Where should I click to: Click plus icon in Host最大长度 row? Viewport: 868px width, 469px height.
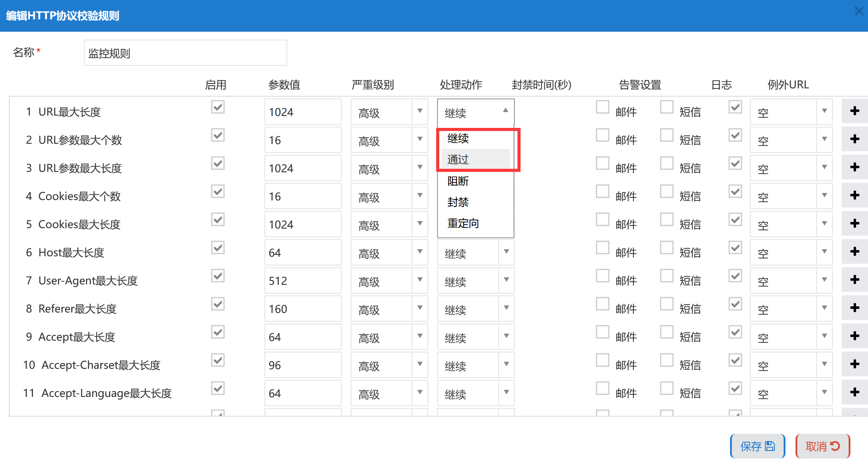coord(854,252)
